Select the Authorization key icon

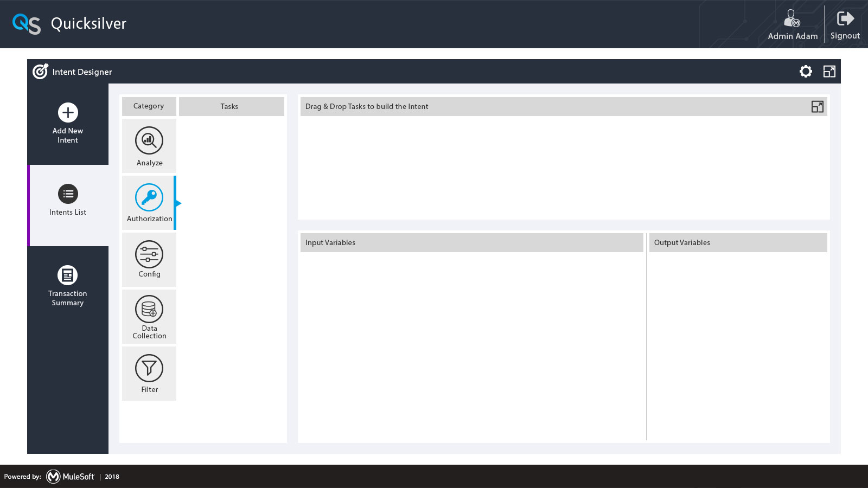tap(149, 198)
